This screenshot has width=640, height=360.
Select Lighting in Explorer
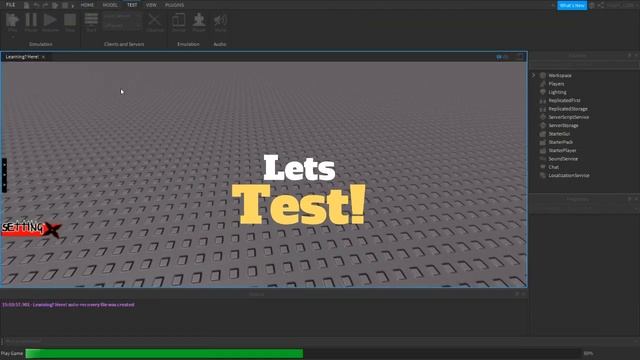(557, 92)
